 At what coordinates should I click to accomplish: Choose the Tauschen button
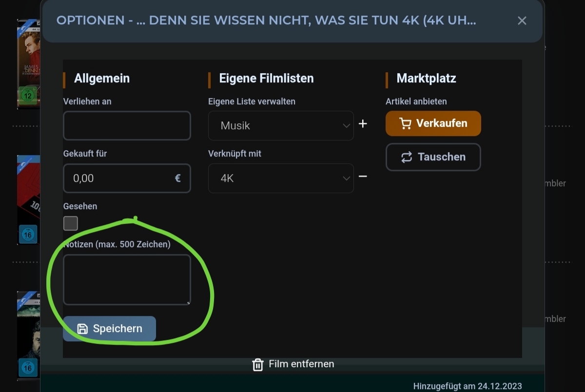click(433, 157)
